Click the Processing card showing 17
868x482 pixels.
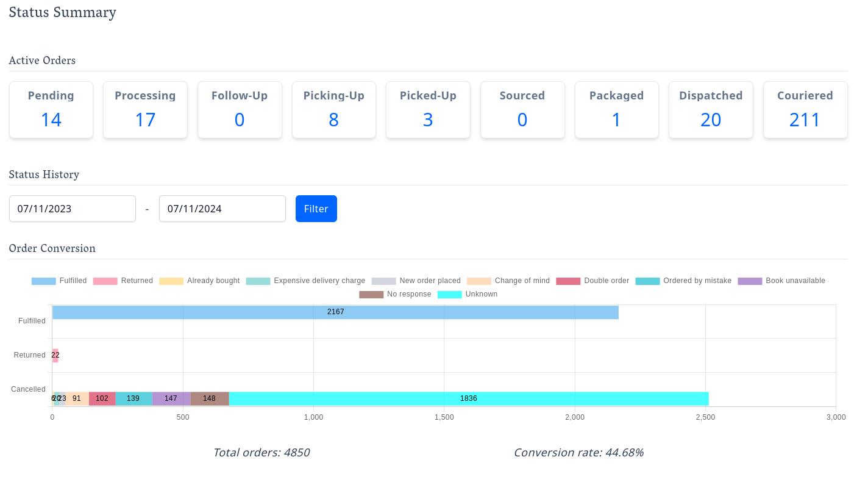[145, 110]
